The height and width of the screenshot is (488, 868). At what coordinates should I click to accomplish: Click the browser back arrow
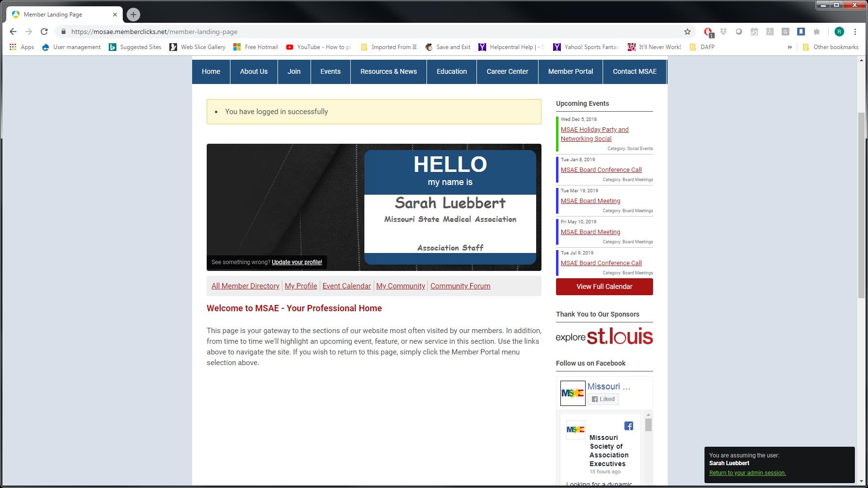point(13,32)
